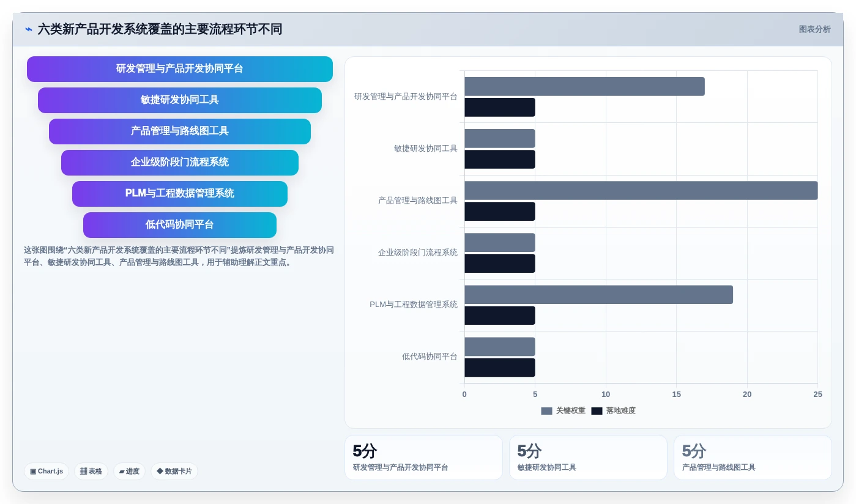Select the 低代码协同平台 funnel bar

(180, 225)
